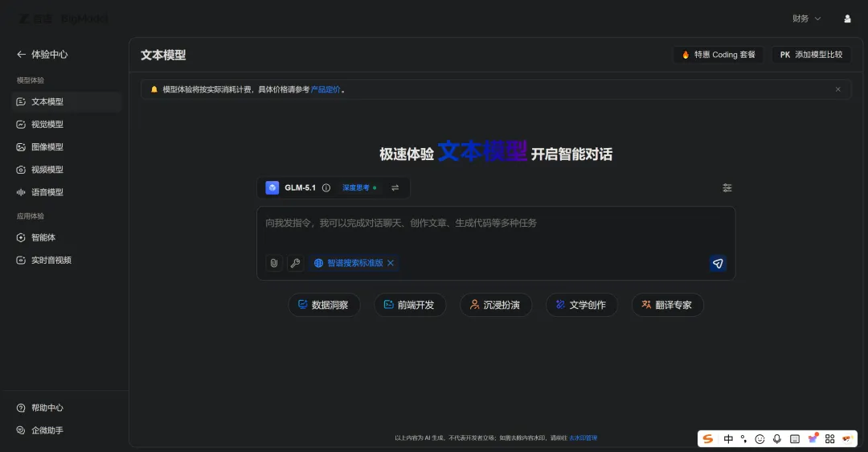Viewport: 868px width, 452px height.
Task: Open the user account avatar icon
Action: tap(847, 18)
